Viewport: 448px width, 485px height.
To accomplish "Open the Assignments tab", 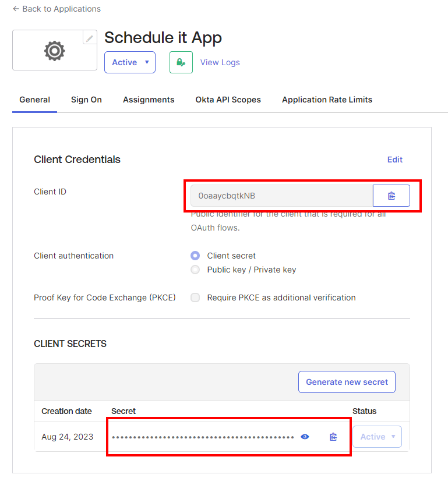I will [x=149, y=100].
